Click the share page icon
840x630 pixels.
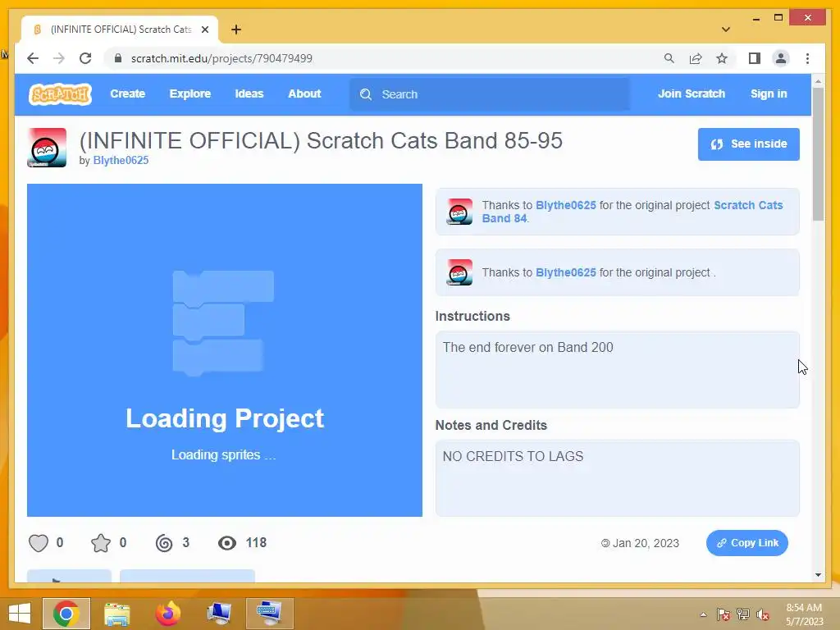[x=696, y=58]
